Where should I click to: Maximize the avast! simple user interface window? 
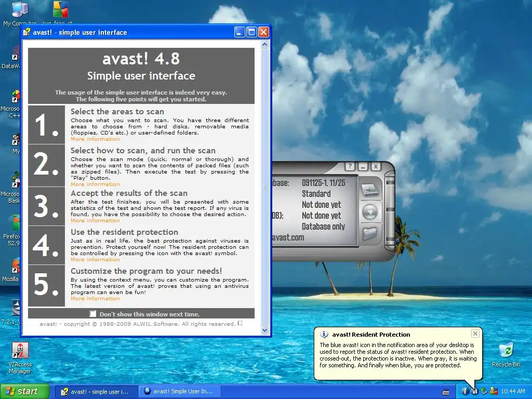point(251,32)
